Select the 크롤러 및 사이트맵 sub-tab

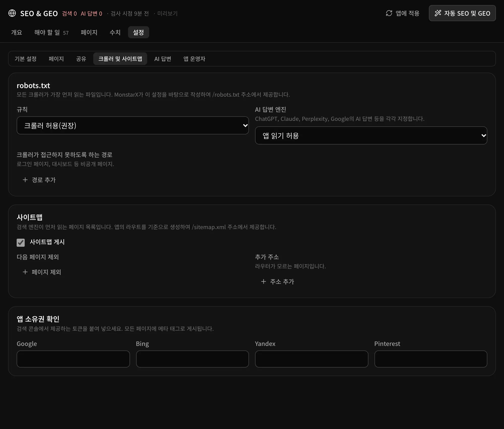pos(120,59)
